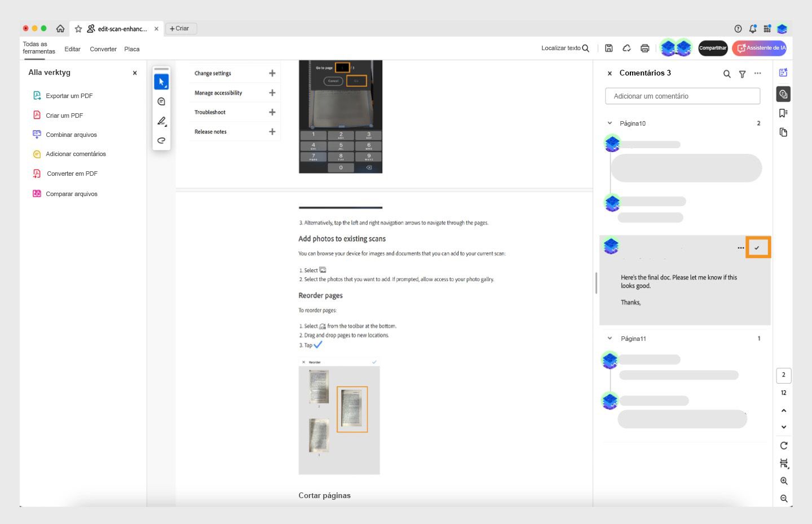
Task: Expand the Release notes section
Action: [x=272, y=131]
